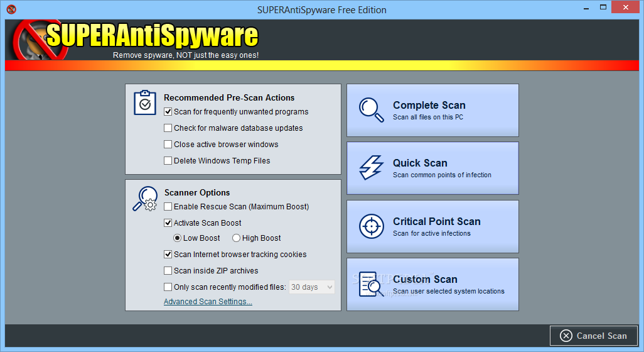The image size is (644, 352).
Task: Start the Critical Point Scan
Action: pos(432,226)
